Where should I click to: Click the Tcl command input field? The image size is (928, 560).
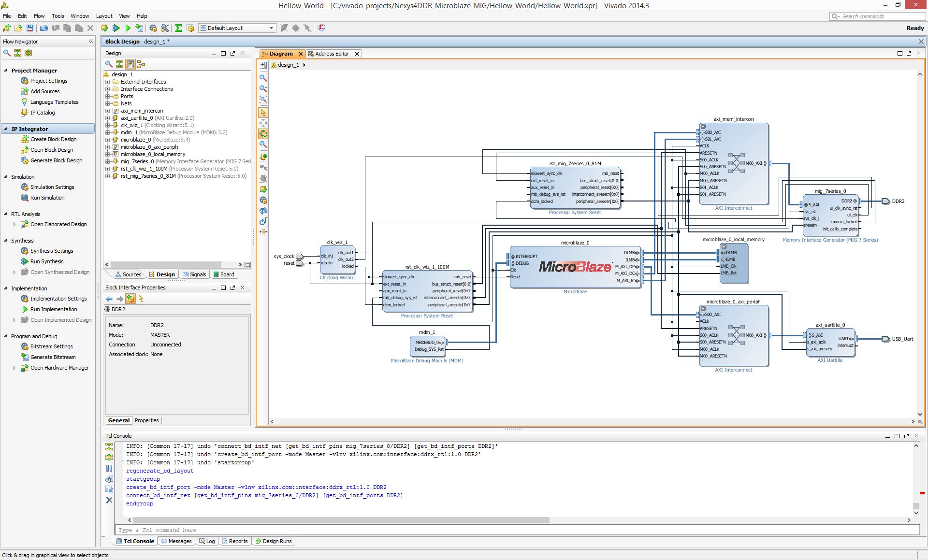click(517, 530)
